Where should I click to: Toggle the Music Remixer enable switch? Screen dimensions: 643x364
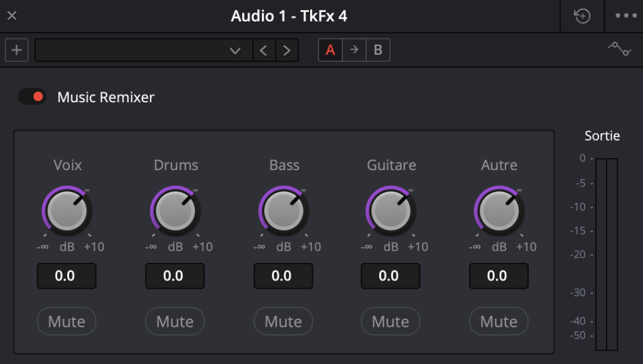(x=32, y=97)
